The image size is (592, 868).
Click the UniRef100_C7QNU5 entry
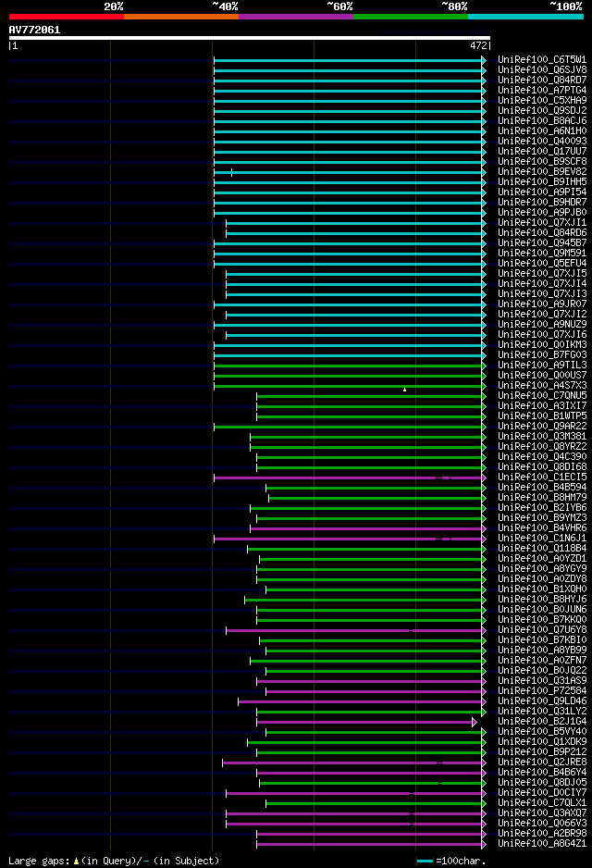coord(542,395)
